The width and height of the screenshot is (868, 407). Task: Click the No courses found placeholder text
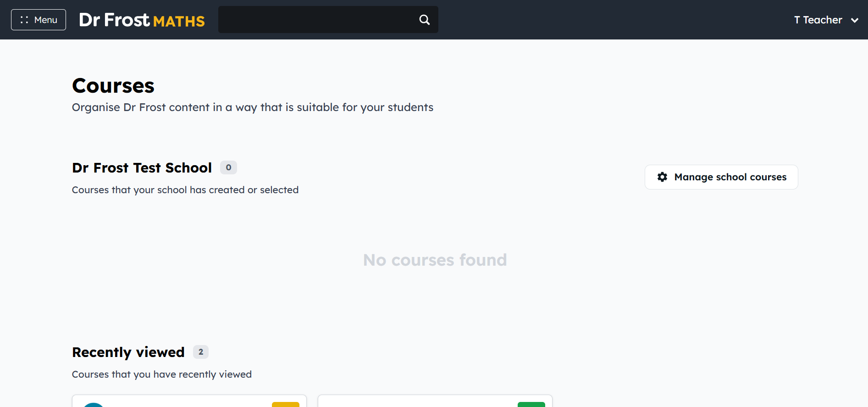click(x=435, y=260)
